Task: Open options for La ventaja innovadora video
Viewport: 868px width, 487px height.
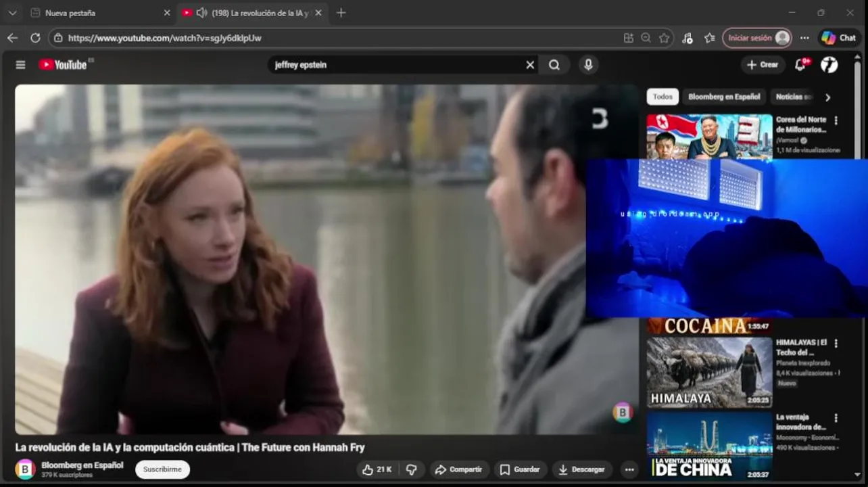Action: point(836,418)
